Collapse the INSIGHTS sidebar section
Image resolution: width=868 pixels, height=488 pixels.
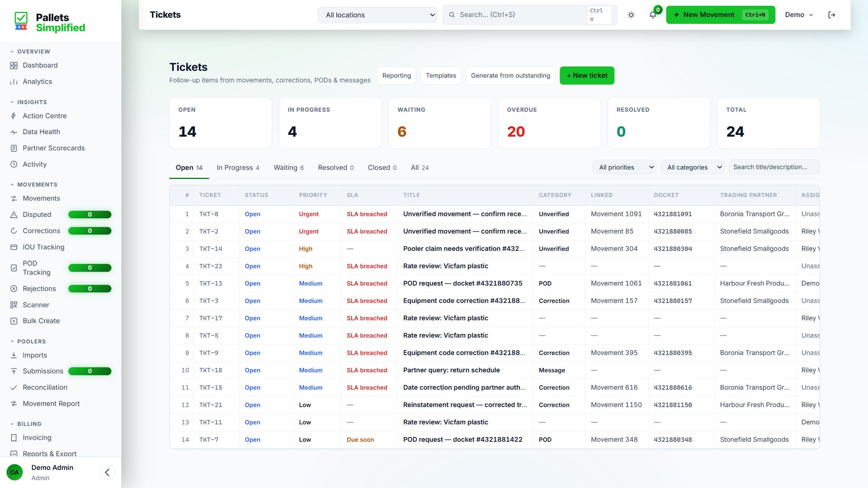point(28,102)
